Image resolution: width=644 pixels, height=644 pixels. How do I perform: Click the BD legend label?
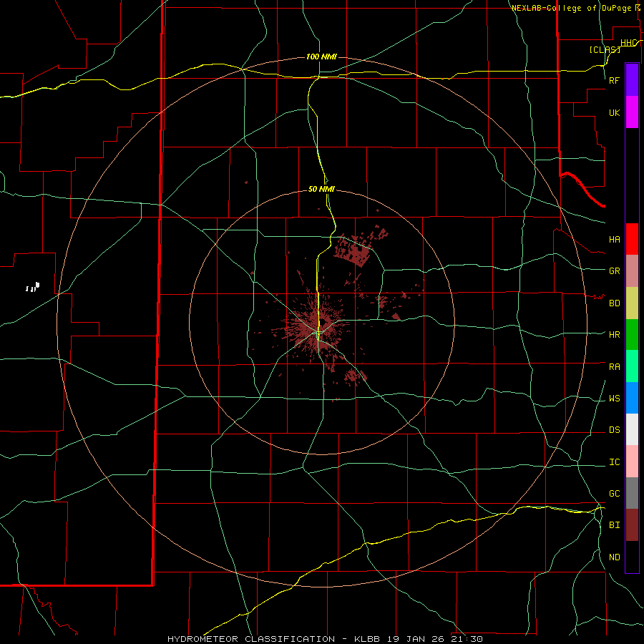pos(614,303)
